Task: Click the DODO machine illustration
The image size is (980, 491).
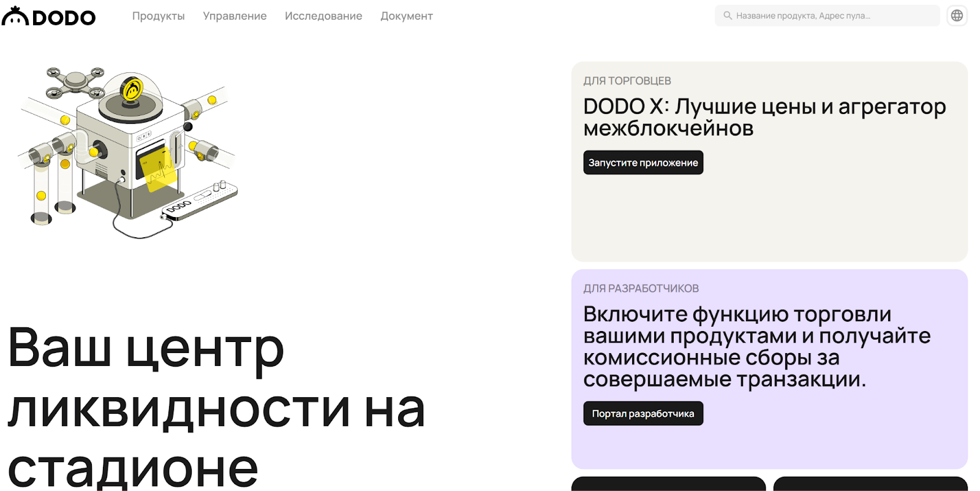Action: click(x=127, y=152)
